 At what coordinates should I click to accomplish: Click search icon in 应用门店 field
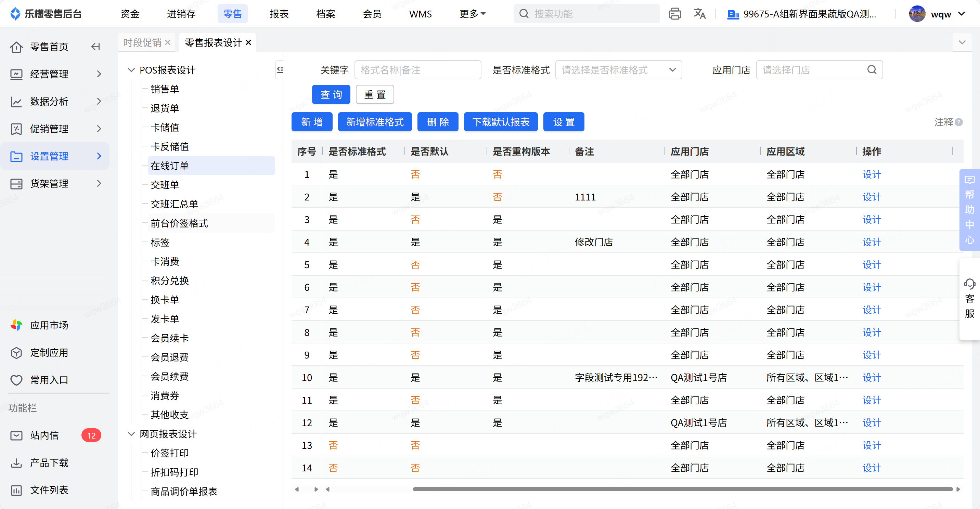[x=872, y=70]
